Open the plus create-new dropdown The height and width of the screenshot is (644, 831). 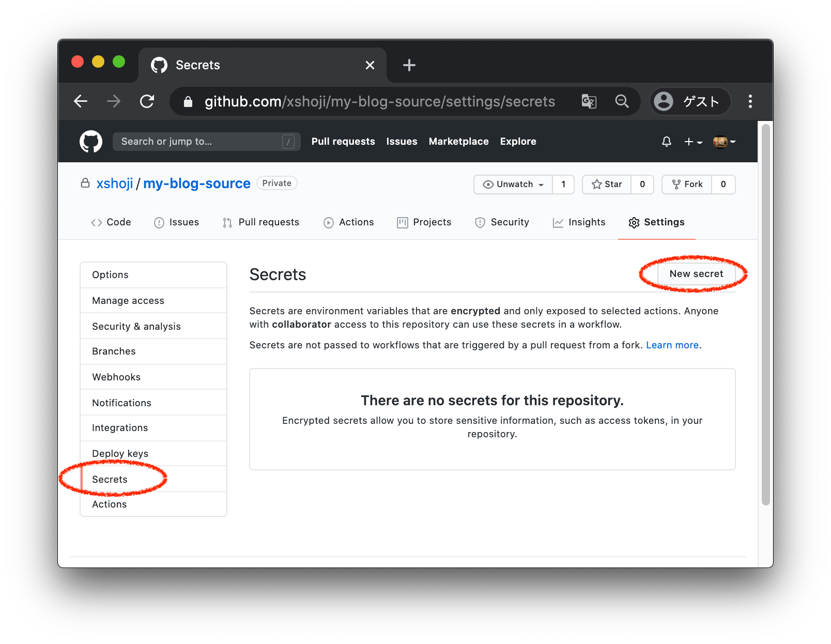click(692, 142)
